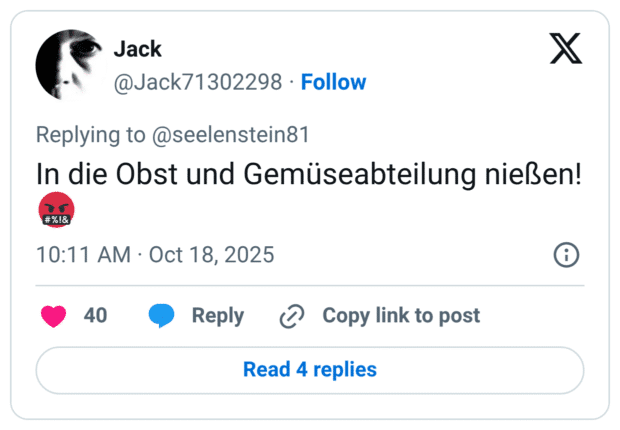
Task: Open Read 4 replies
Action: (x=310, y=370)
